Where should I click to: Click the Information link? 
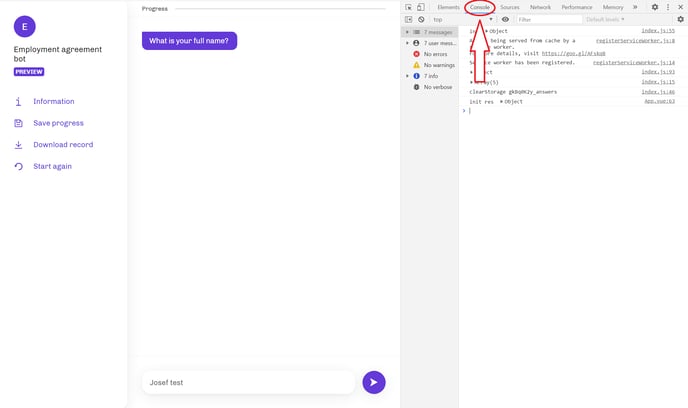54,101
